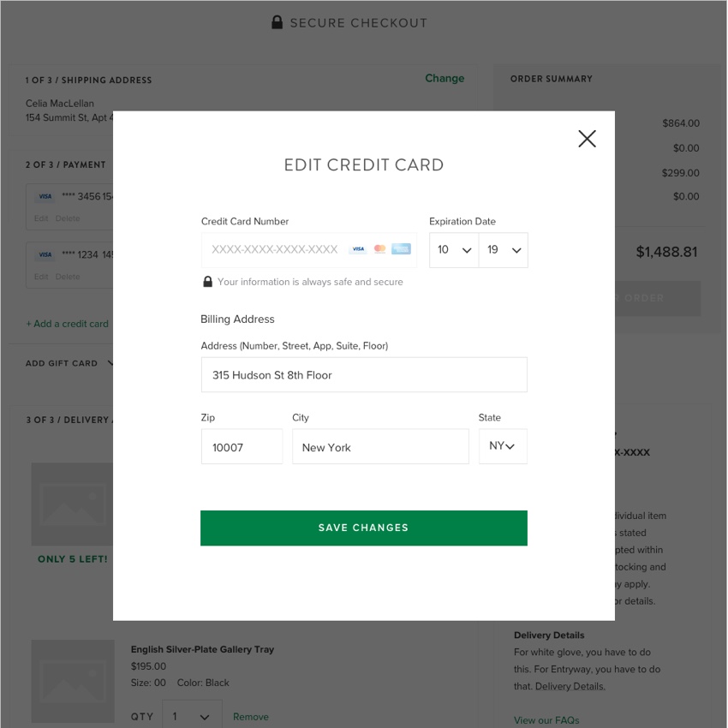Click the padlock icon beside security message

[x=207, y=282]
